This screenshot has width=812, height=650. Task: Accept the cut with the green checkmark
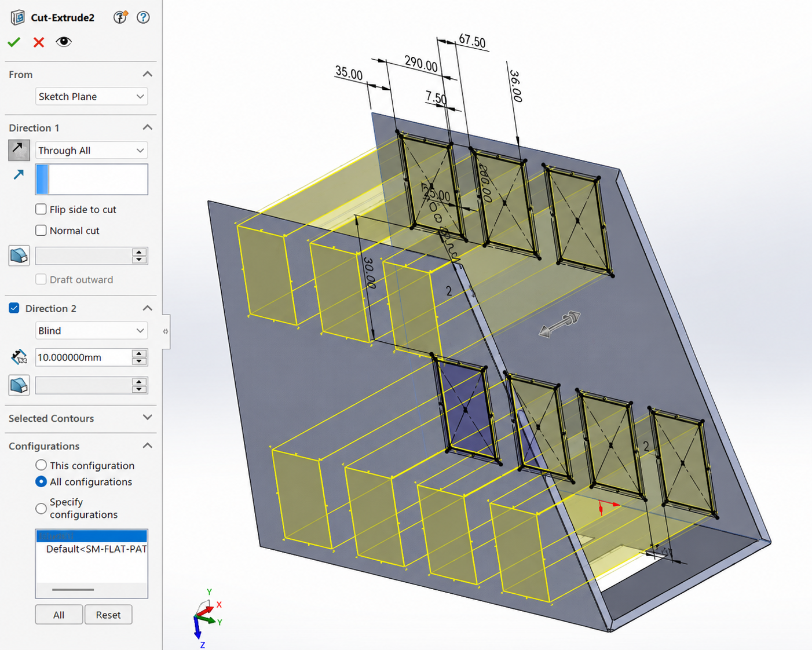(x=14, y=42)
